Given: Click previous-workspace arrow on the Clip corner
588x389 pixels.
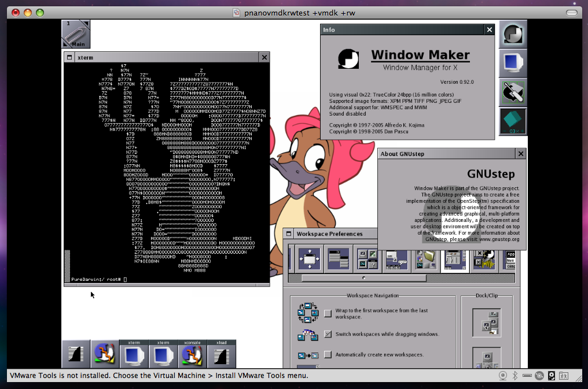Looking at the screenshot, I should tap(66, 44).
